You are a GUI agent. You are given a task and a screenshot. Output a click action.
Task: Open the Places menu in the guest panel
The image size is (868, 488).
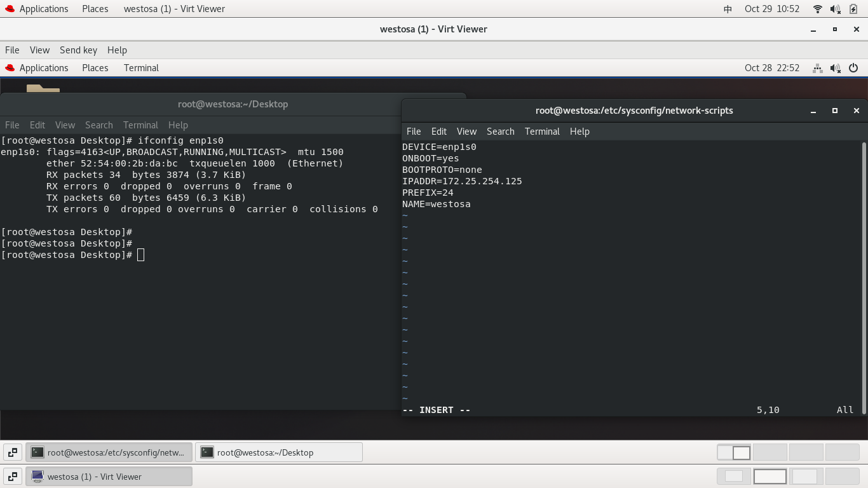pyautogui.click(x=95, y=68)
